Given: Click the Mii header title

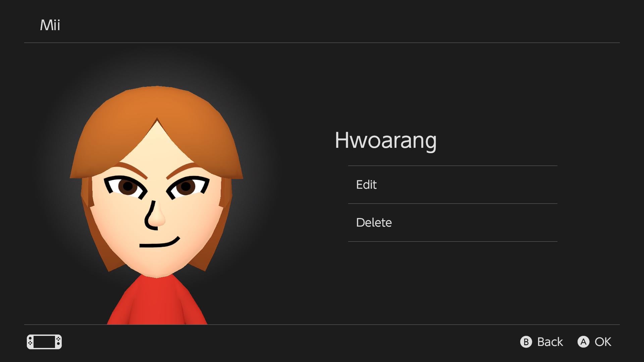Looking at the screenshot, I should coord(50,25).
